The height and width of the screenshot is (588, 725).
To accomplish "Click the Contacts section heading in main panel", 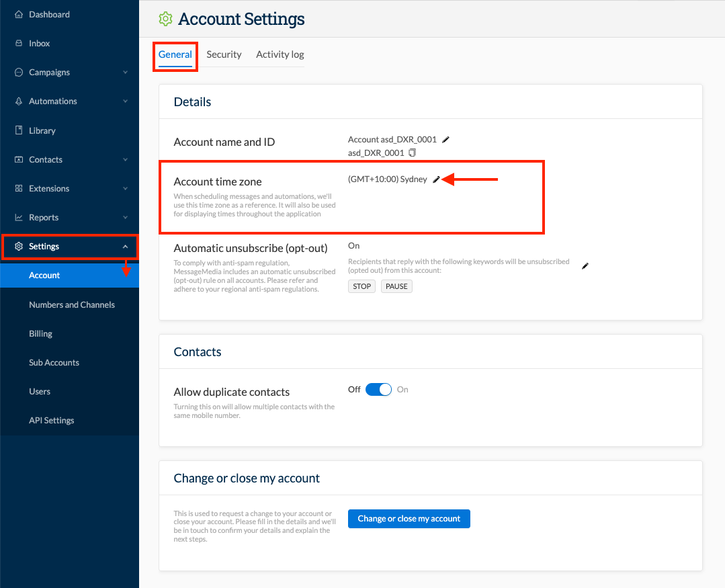I will pos(198,351).
